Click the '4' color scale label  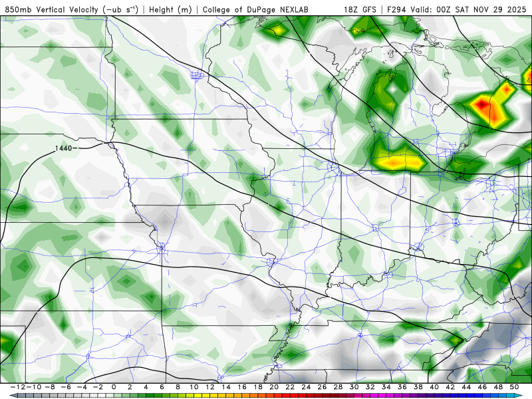click(146, 387)
